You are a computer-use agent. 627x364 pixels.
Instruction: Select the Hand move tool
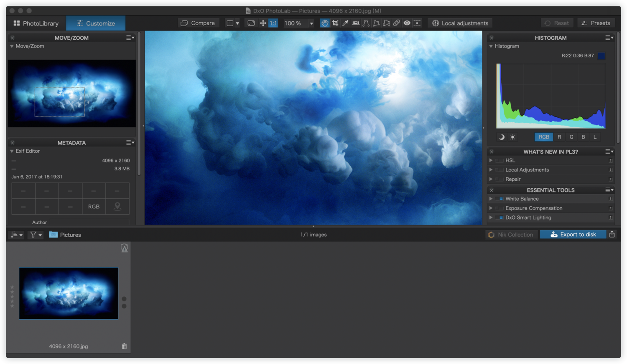[x=325, y=23]
